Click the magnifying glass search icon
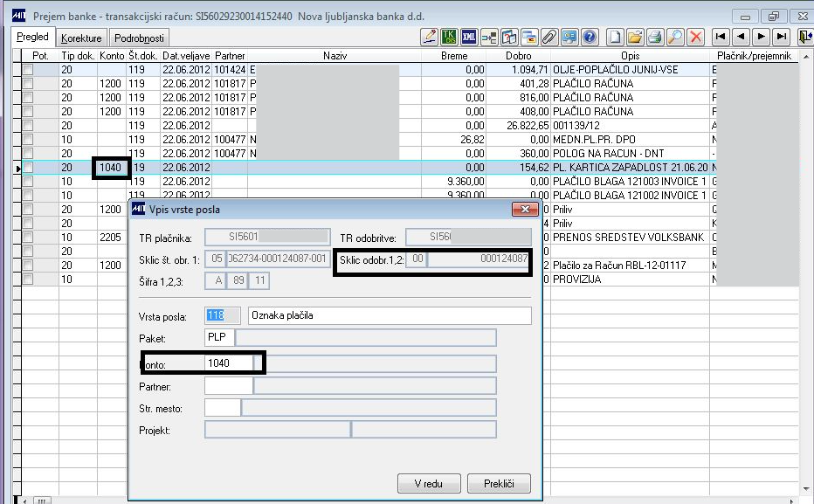 (x=675, y=37)
